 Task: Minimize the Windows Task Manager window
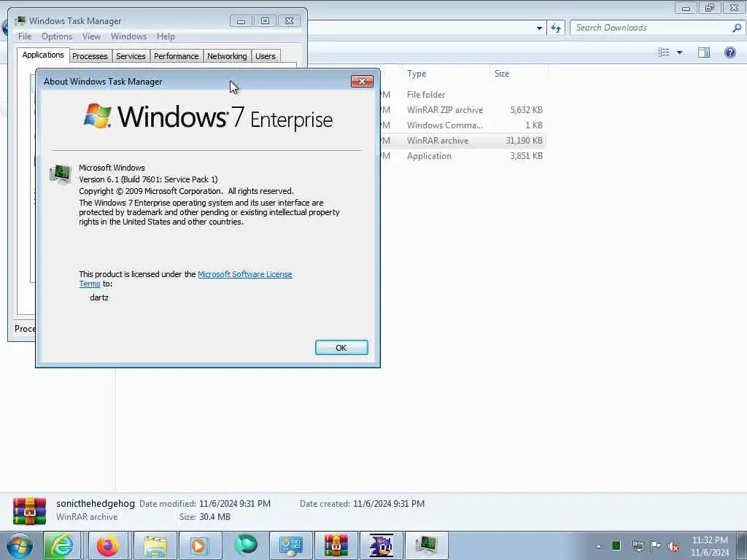241,21
